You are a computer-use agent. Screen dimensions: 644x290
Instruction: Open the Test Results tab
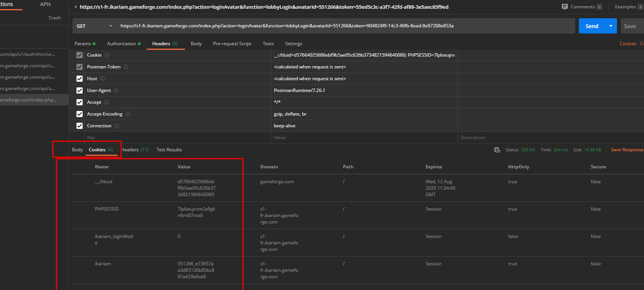(169, 150)
